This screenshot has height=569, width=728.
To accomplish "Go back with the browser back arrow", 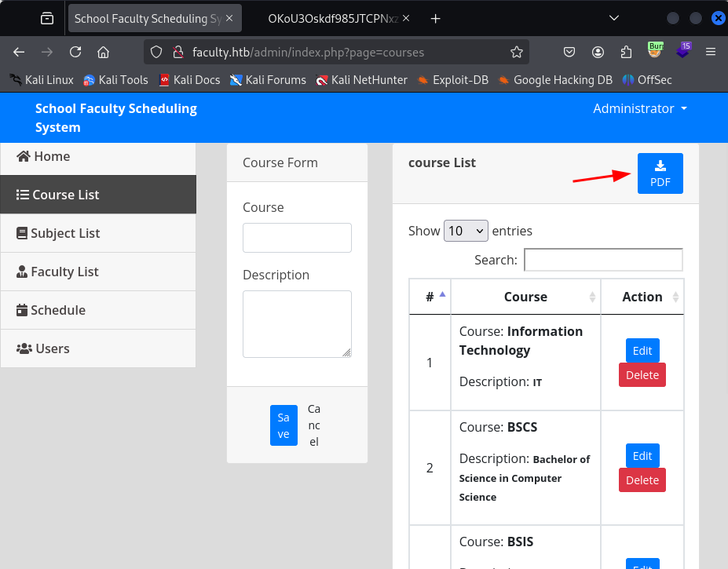I will coord(19,52).
